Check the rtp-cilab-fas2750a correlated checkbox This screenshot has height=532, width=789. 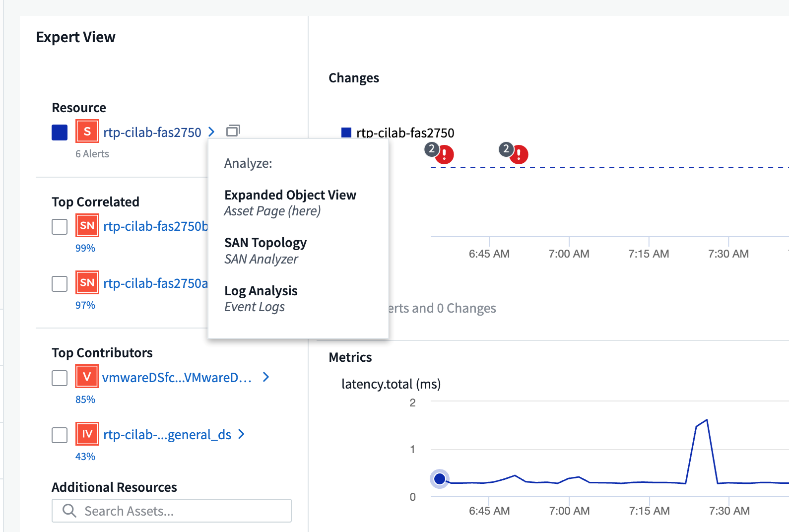[60, 284]
